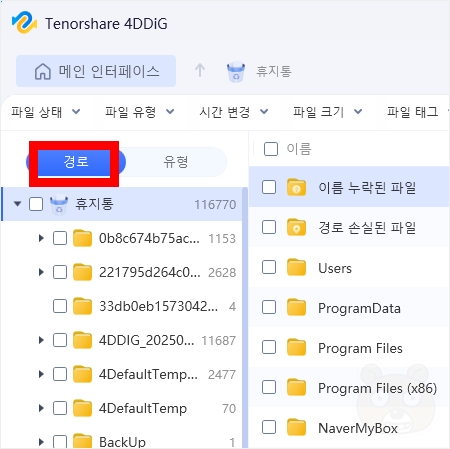The image size is (450, 449).
Task: Expand the 221795d264c0... folder node
Action: pos(41,272)
